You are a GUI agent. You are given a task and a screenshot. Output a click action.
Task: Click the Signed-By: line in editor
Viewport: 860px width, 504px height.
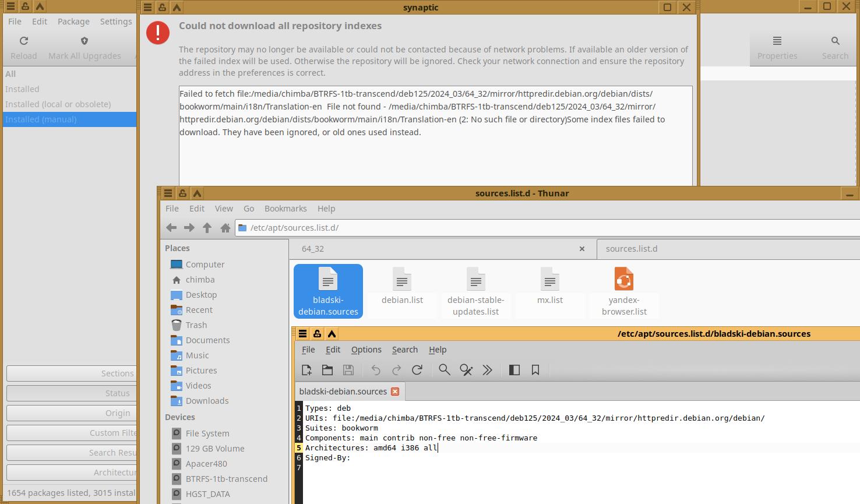click(x=327, y=458)
